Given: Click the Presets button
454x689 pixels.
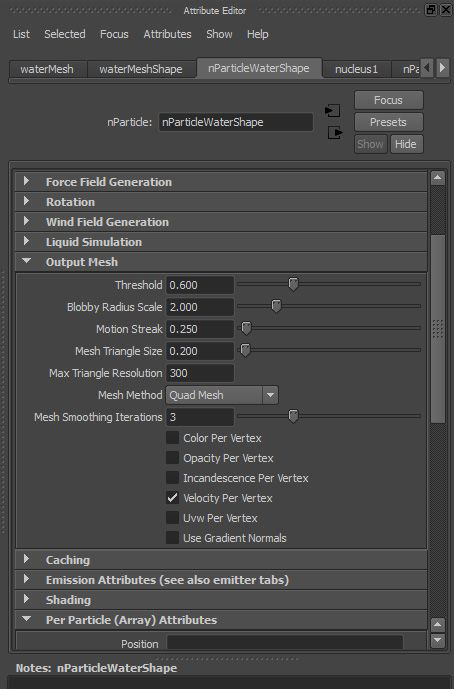Looking at the screenshot, I should tap(389, 122).
